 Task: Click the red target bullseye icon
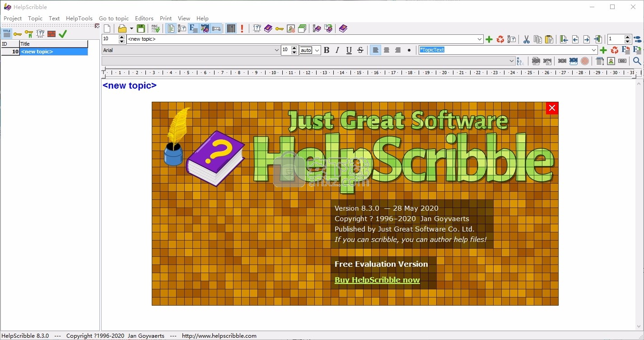click(585, 61)
